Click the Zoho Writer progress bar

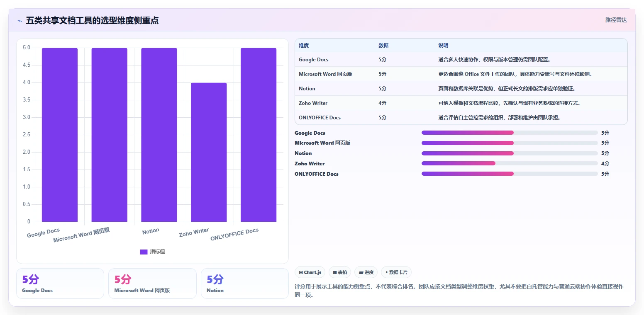tap(510, 163)
